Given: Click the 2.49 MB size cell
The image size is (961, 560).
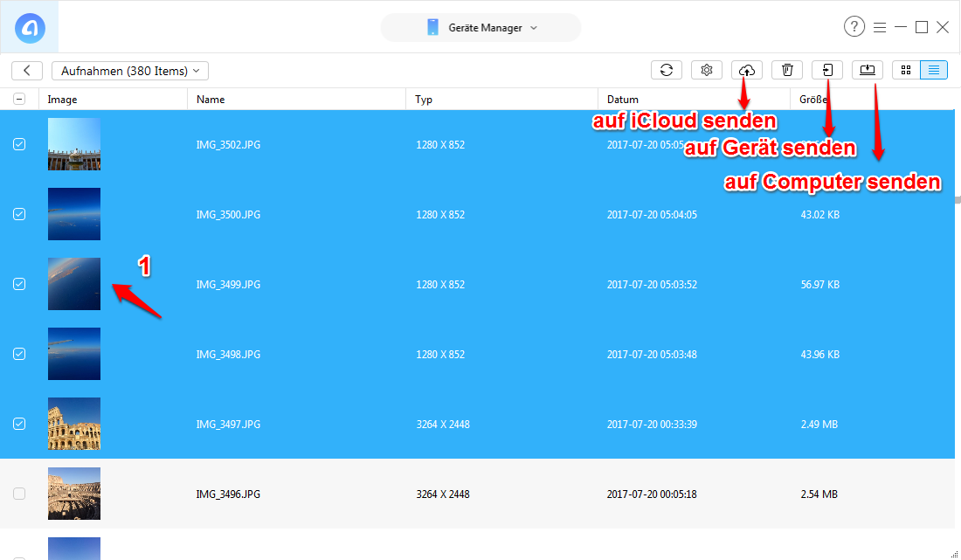Looking at the screenshot, I should coord(819,424).
